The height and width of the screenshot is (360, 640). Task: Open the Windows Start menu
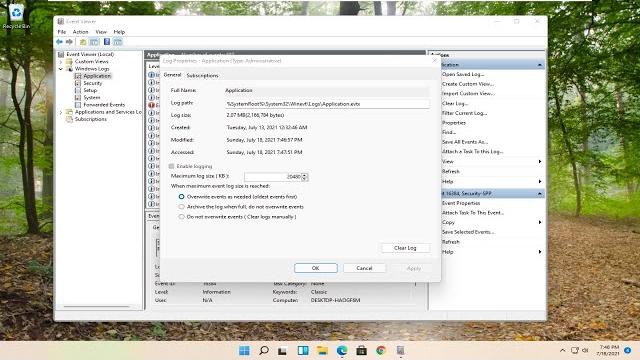point(244,350)
